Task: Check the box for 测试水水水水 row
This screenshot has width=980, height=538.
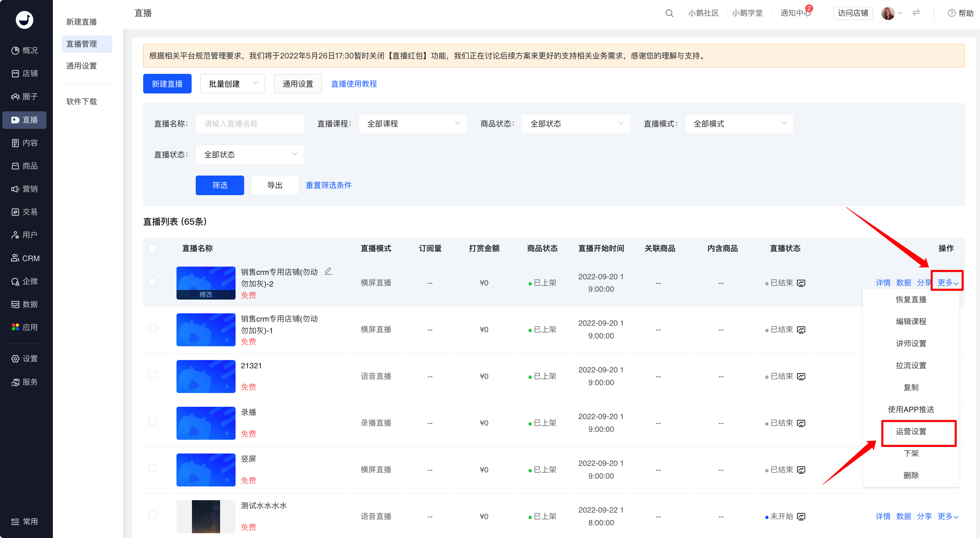Action: [x=152, y=515]
